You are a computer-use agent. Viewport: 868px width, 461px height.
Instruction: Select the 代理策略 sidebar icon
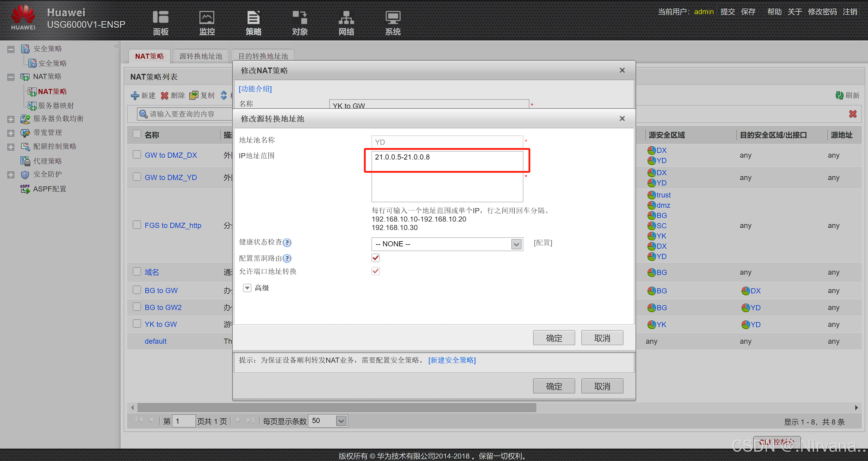pyautogui.click(x=25, y=161)
